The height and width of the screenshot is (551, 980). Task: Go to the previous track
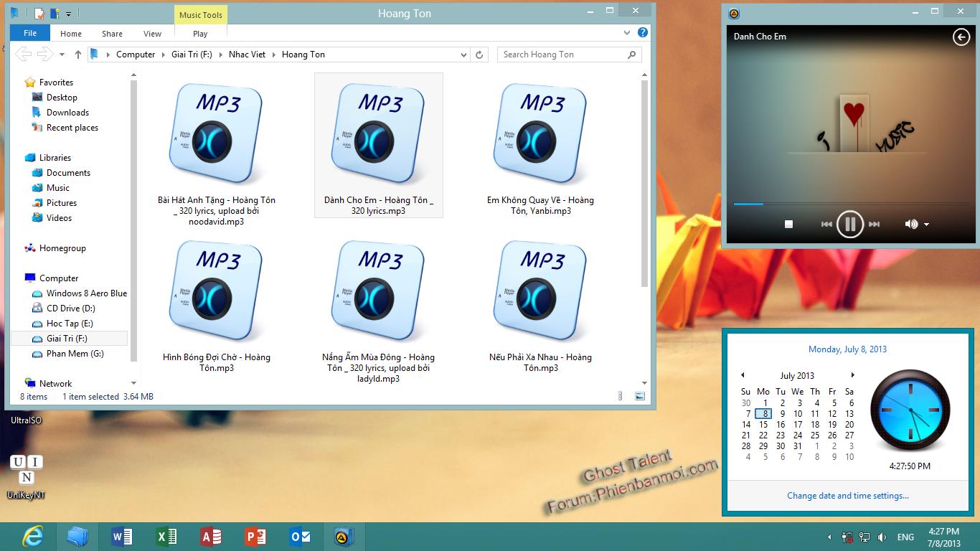pos(826,225)
